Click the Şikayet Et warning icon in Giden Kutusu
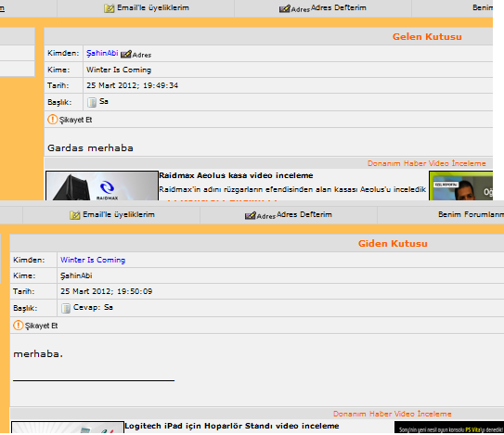The width and height of the screenshot is (504, 435). pyautogui.click(x=19, y=326)
